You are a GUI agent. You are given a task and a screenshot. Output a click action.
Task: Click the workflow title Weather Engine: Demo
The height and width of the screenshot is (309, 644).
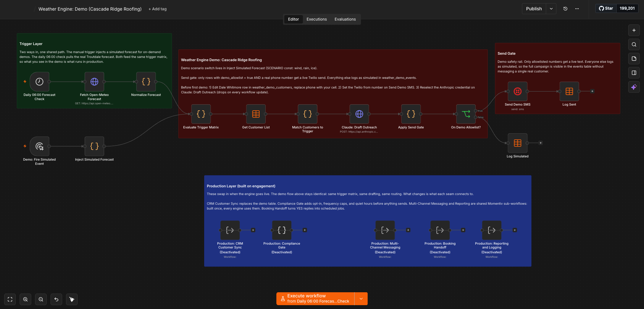point(90,9)
